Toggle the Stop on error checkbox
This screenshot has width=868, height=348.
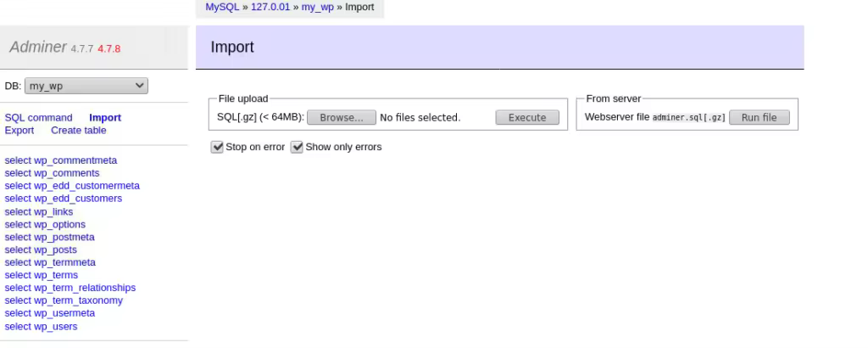[217, 147]
